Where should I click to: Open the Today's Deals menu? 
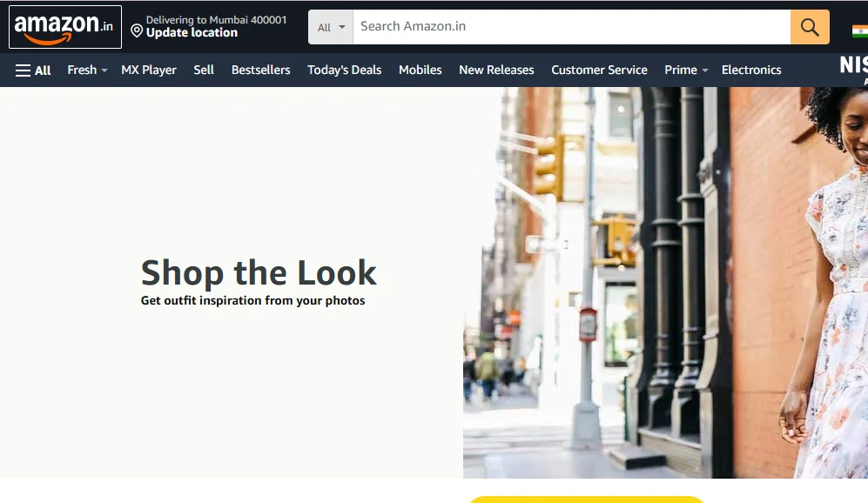(x=344, y=70)
